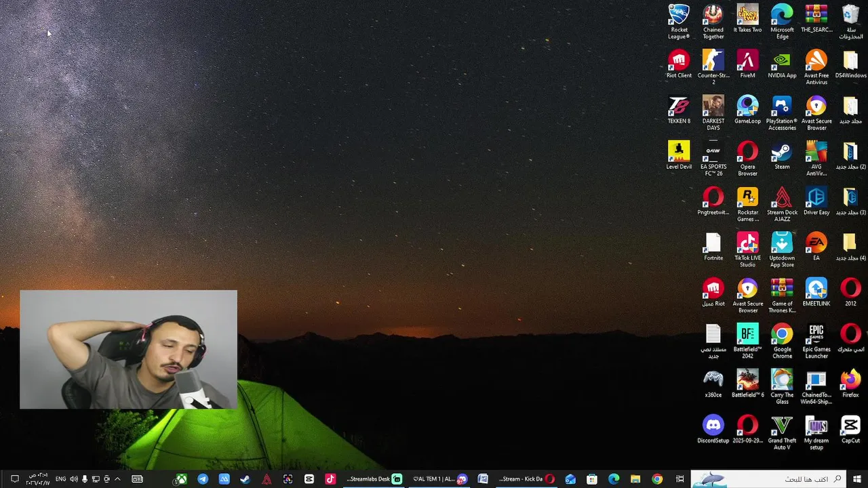Viewport: 868px width, 488px height.
Task: Click the taskbar search box
Action: (x=768, y=479)
